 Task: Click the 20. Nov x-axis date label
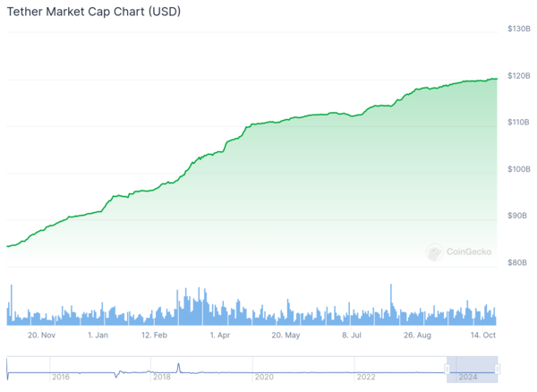(41, 335)
